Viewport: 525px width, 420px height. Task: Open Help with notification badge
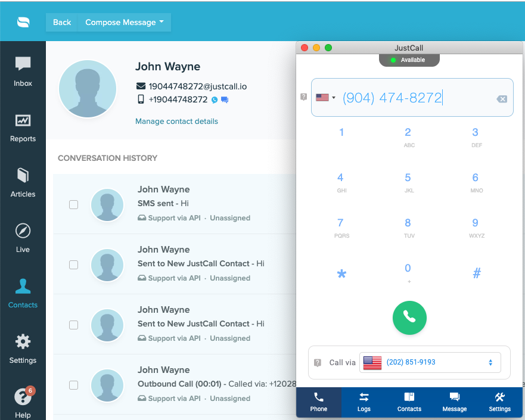(x=23, y=403)
